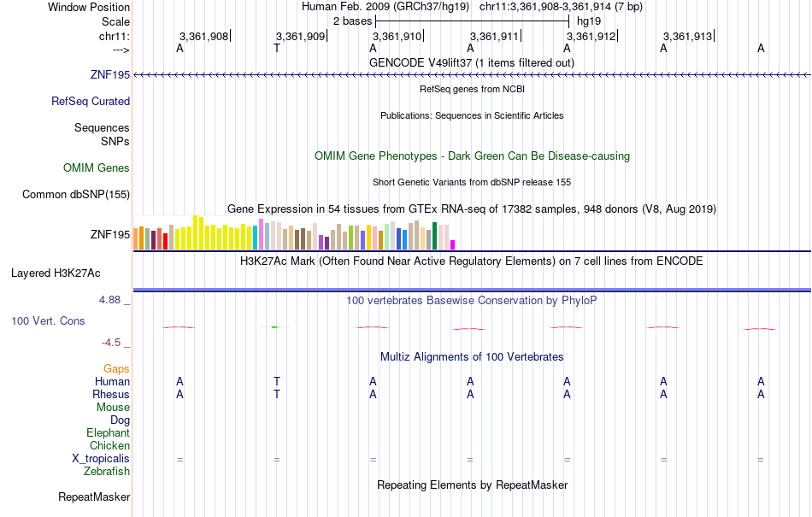Click the magenta rightmost GTEx tissue bar

click(453, 244)
